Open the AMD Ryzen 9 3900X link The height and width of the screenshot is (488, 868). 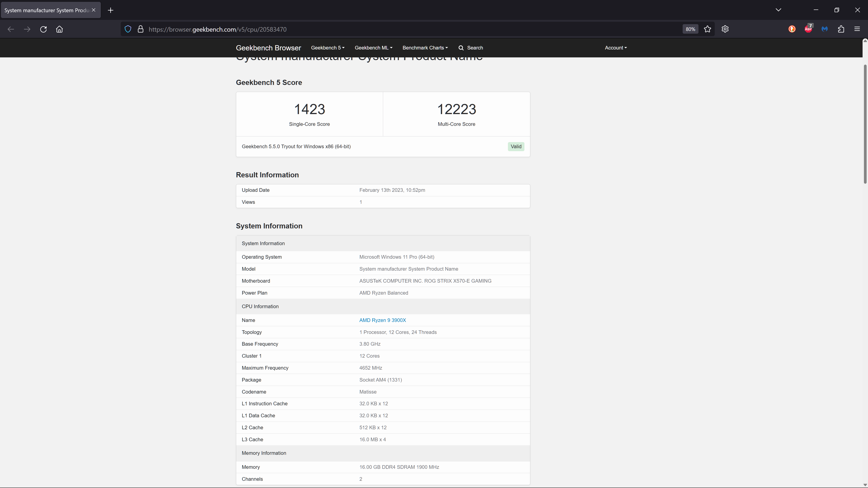pyautogui.click(x=382, y=320)
